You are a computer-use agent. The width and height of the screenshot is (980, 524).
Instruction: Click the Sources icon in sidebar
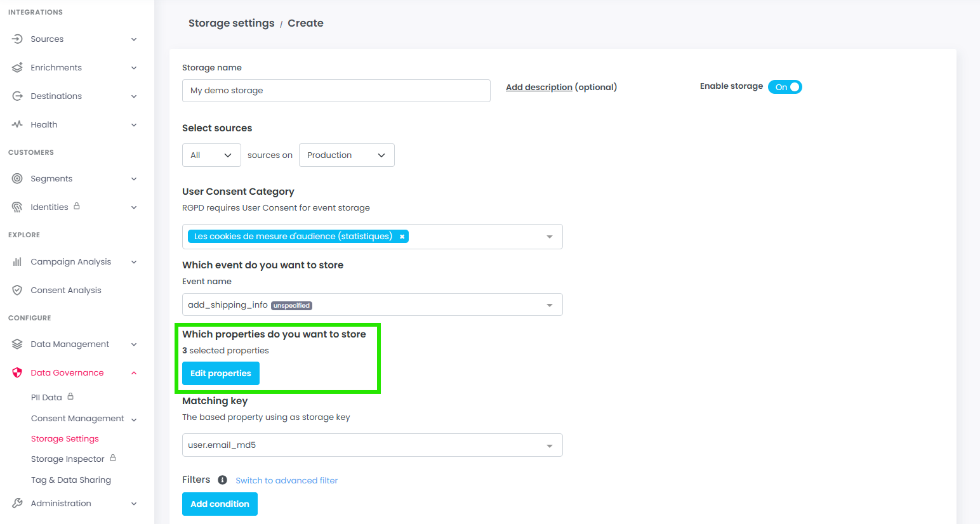click(x=17, y=39)
